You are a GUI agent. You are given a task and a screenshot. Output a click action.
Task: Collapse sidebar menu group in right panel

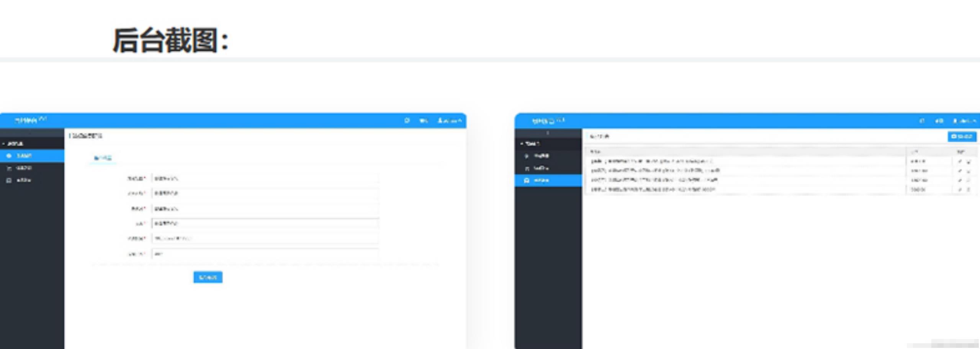click(531, 144)
